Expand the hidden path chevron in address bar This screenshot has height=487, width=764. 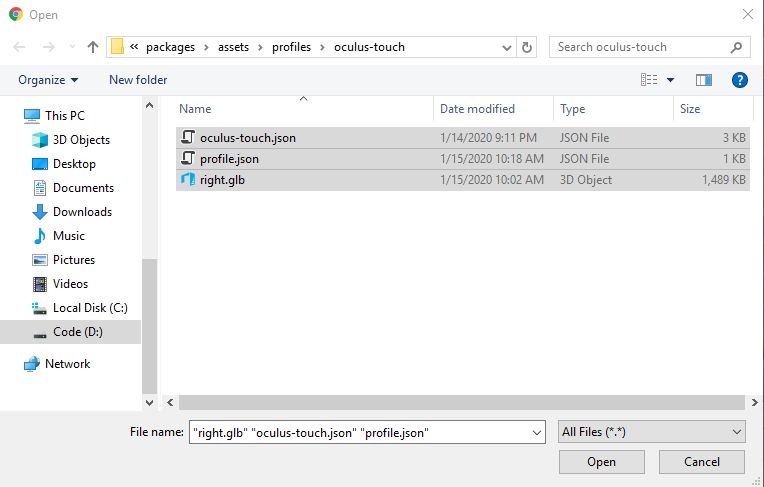click(x=134, y=47)
